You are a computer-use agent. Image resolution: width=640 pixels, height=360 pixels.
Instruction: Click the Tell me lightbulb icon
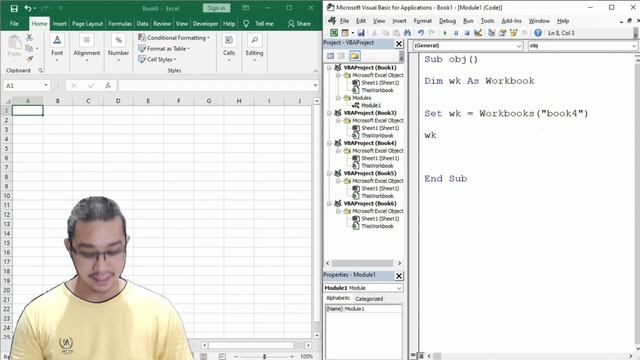[246, 24]
